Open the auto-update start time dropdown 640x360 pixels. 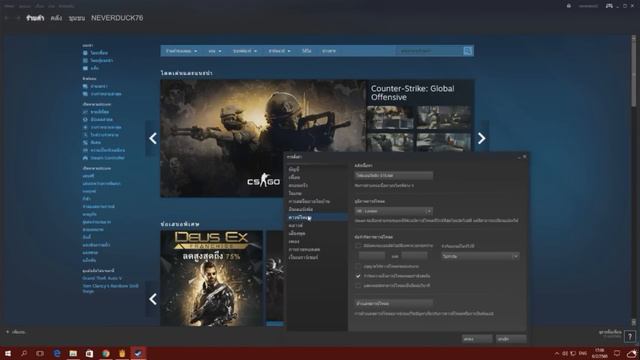pos(371,256)
